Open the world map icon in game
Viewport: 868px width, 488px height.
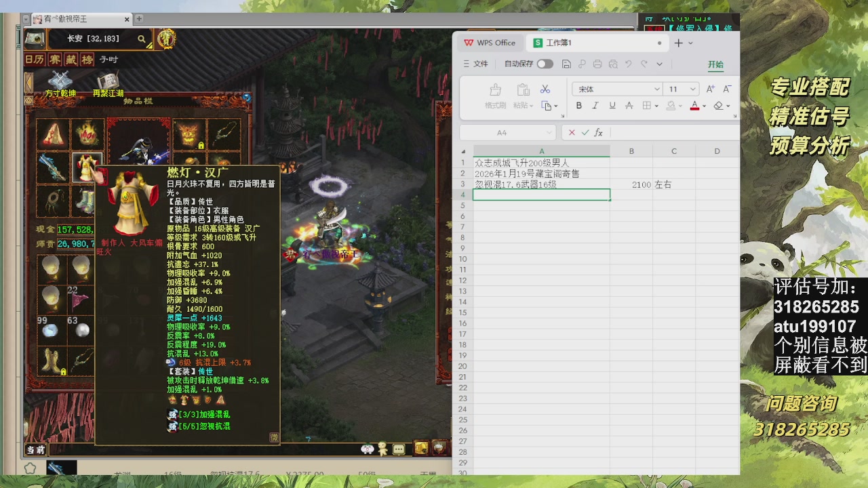(x=35, y=39)
